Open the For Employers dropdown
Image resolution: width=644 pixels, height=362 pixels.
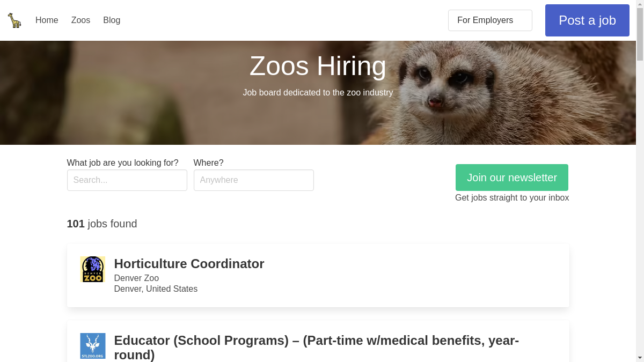tap(490, 20)
